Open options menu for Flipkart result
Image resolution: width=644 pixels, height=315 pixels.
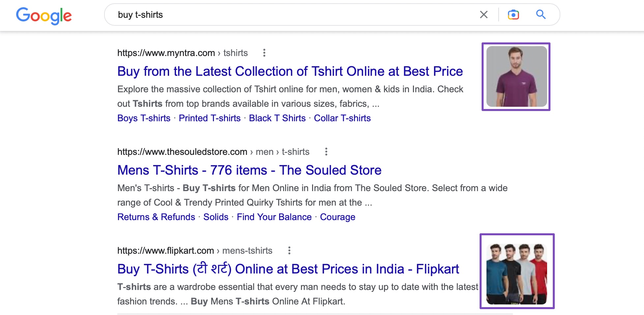[289, 250]
